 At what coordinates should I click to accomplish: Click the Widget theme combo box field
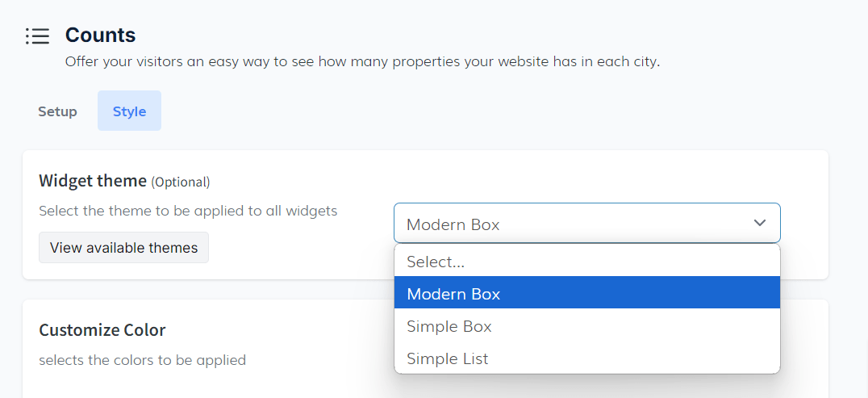[x=565, y=224]
